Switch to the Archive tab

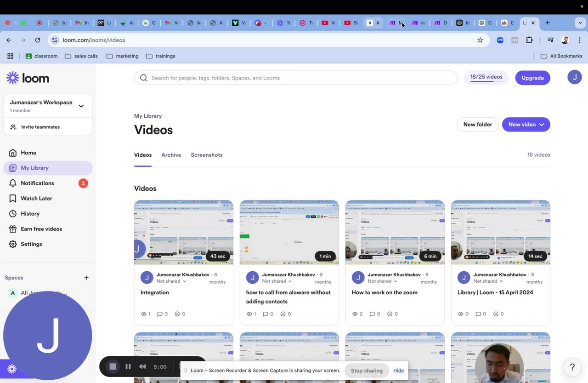click(171, 155)
